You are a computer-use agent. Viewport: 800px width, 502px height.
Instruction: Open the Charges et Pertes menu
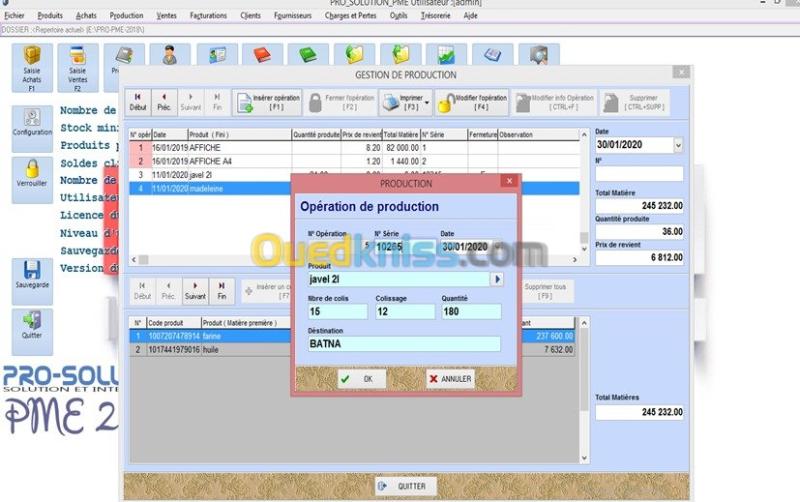pos(351,16)
